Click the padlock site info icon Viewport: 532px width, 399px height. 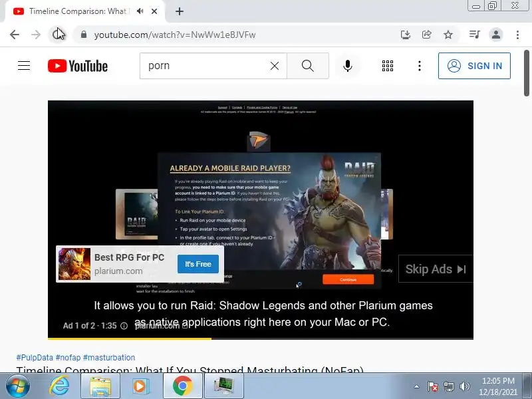84,35
